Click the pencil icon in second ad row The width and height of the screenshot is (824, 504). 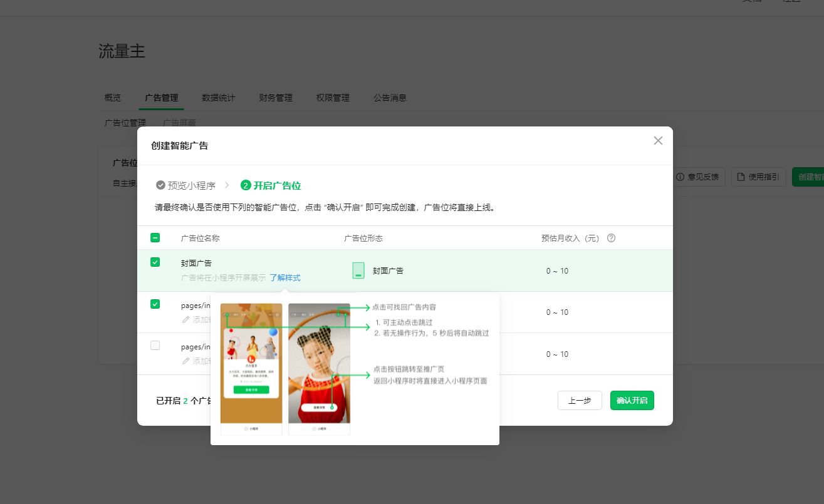tap(185, 319)
